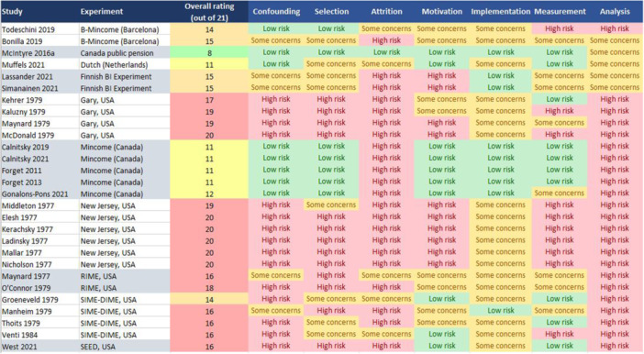Select McDonald 1979 overall rating 20 cell
The image size is (644, 354).
[x=209, y=135]
